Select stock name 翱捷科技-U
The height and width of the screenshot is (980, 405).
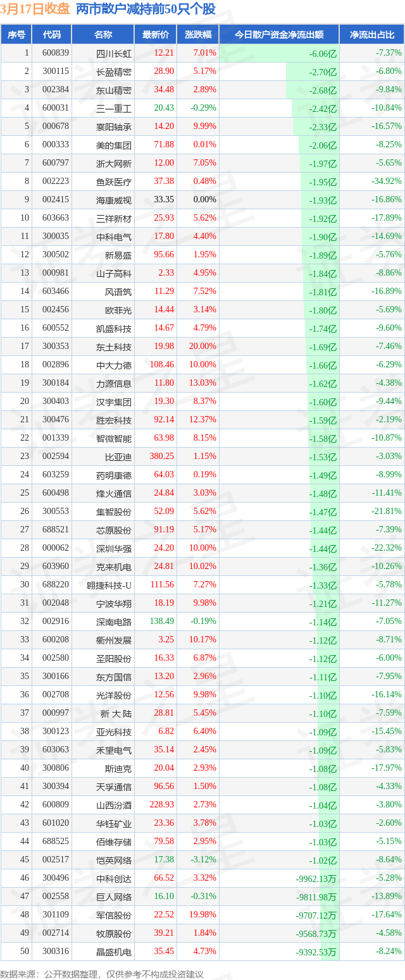point(109,585)
